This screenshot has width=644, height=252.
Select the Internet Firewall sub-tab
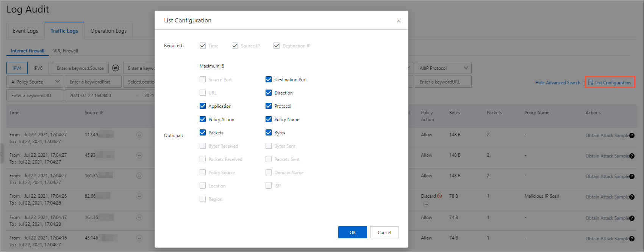[x=28, y=50]
